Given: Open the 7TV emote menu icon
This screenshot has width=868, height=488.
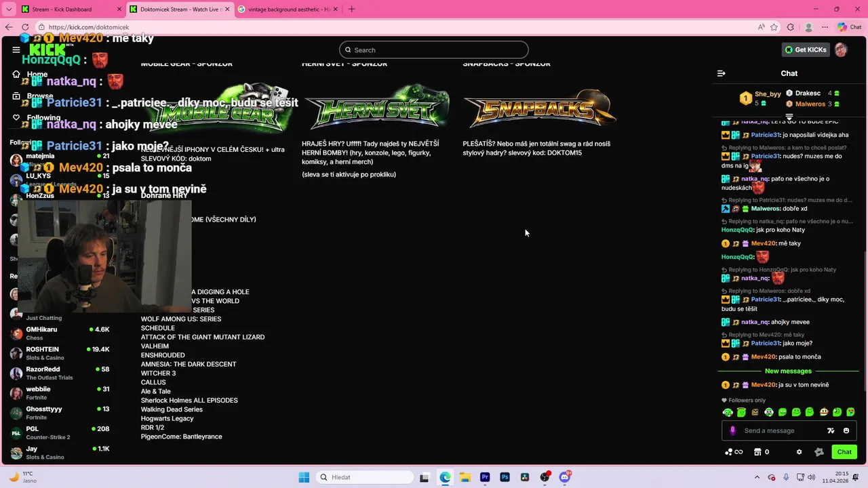Looking at the screenshot, I should pyautogui.click(x=831, y=430).
